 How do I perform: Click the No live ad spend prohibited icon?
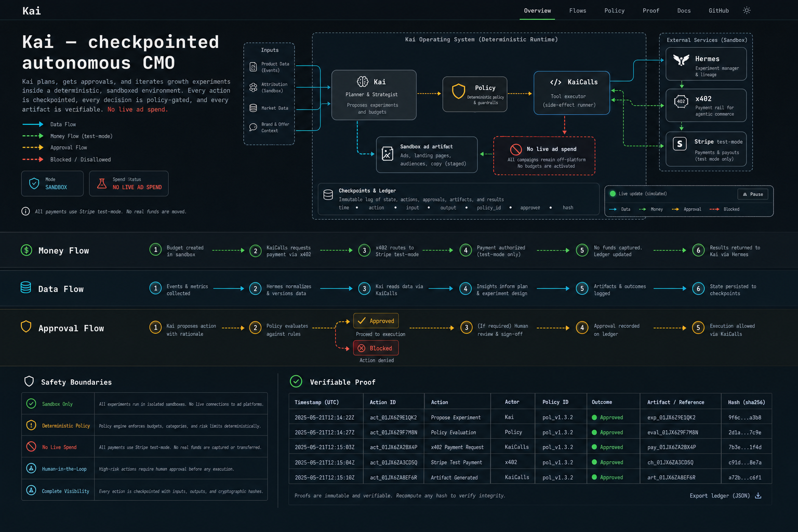[x=515, y=150]
